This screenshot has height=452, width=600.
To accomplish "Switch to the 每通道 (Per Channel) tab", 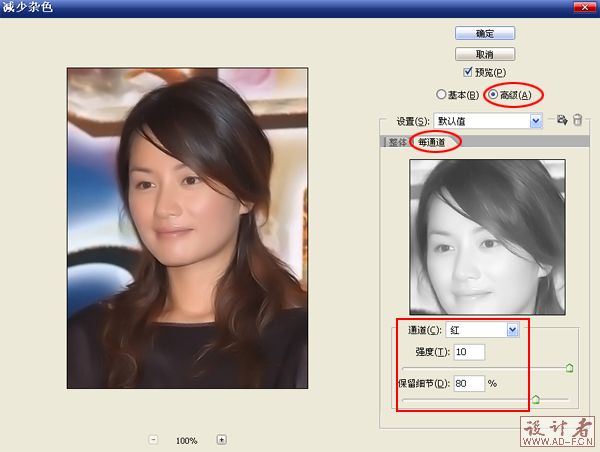I will [432, 142].
